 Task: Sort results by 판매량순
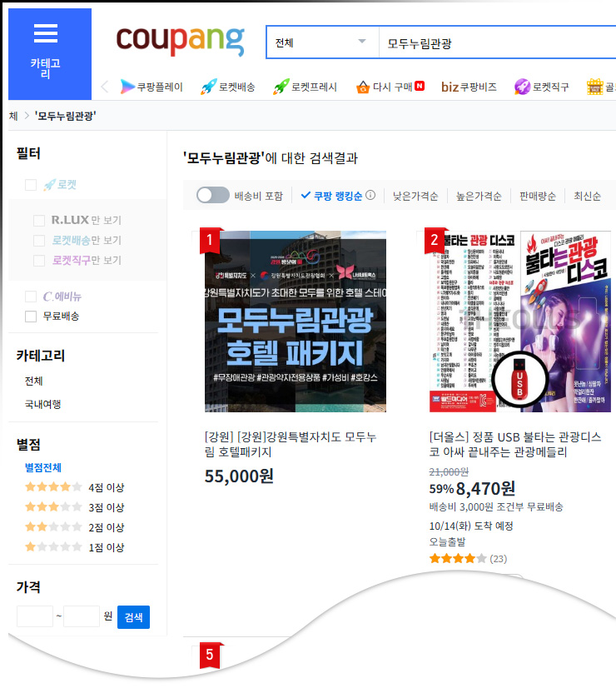[x=536, y=197]
